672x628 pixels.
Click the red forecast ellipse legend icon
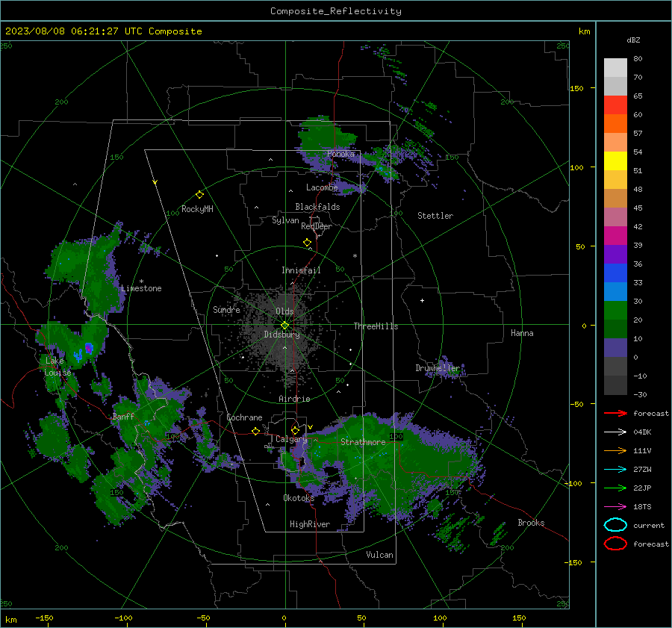[x=615, y=544]
